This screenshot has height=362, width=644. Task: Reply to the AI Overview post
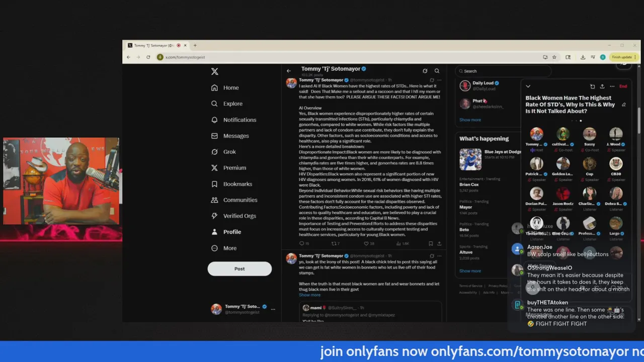(303, 243)
